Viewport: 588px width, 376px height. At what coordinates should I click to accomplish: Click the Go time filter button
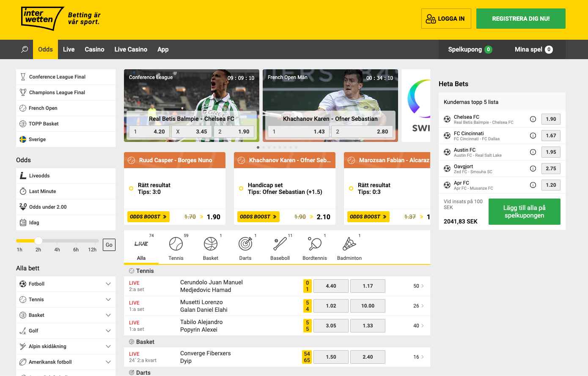(109, 245)
